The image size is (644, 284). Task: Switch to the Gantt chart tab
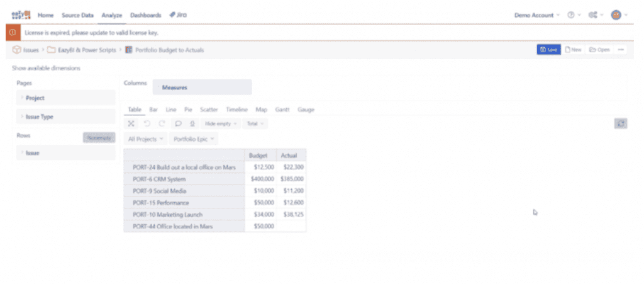tap(282, 110)
